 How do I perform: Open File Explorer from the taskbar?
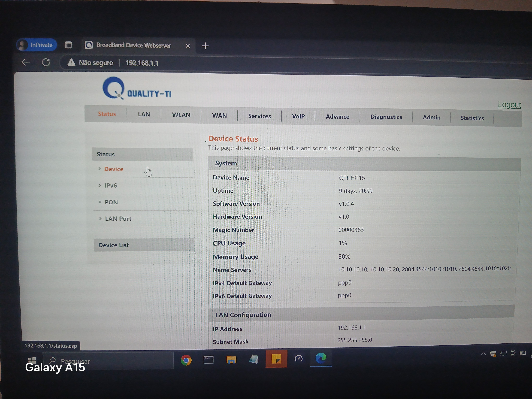coord(231,360)
